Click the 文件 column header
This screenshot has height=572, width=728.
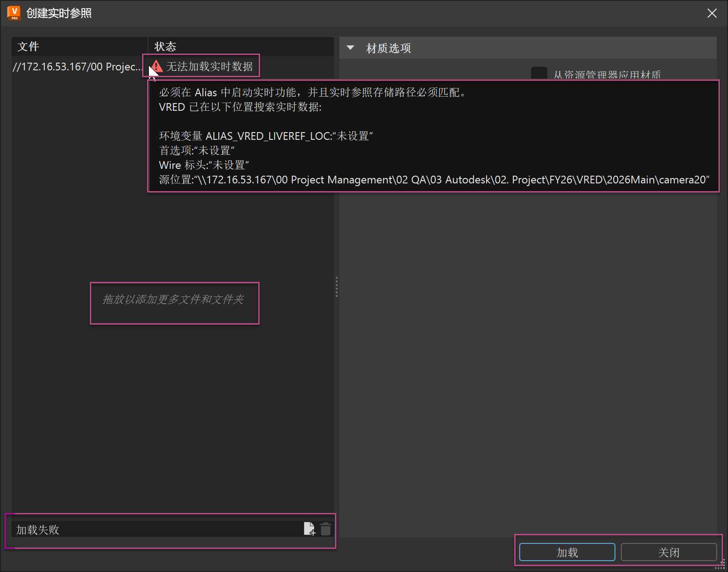(x=79, y=46)
